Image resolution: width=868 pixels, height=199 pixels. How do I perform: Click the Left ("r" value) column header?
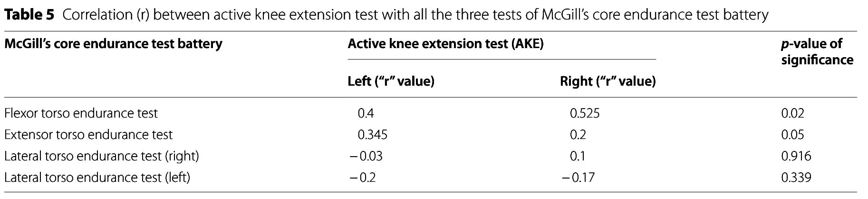coord(391,81)
